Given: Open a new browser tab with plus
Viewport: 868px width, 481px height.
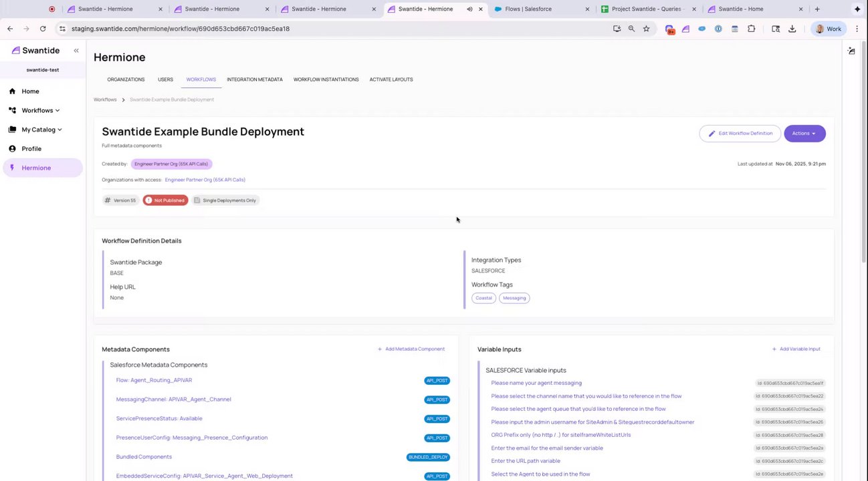Looking at the screenshot, I should pyautogui.click(x=817, y=9).
